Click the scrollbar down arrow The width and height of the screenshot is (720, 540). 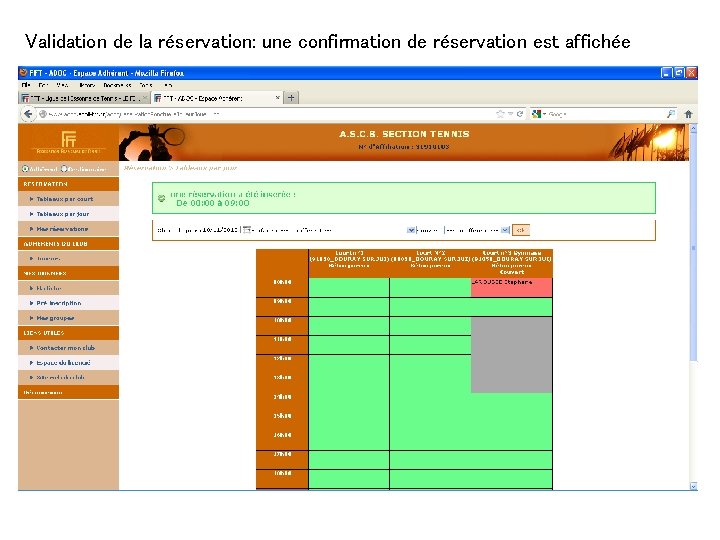[693, 486]
